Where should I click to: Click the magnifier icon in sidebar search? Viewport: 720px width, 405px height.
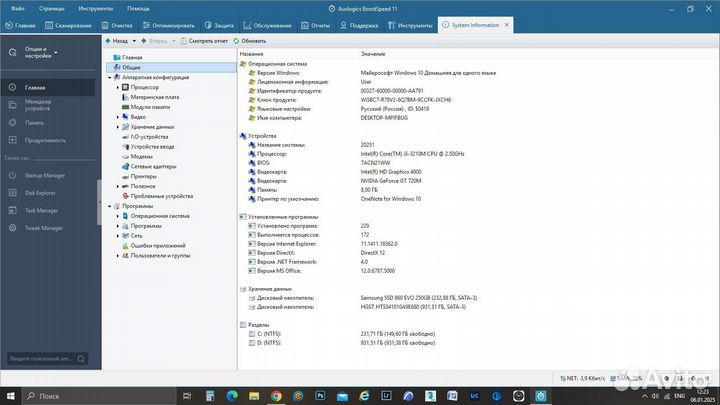click(x=81, y=359)
